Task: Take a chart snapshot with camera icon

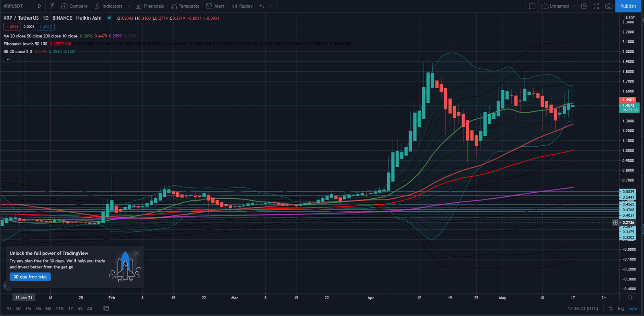Action: tap(609, 6)
